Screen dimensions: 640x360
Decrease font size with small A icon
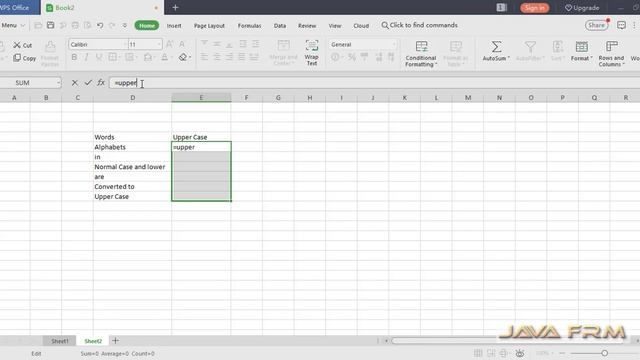(182, 44)
